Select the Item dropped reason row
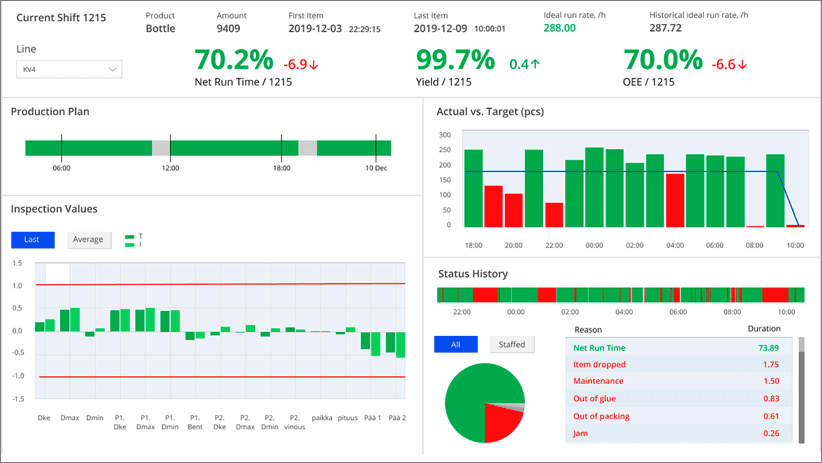 [680, 364]
